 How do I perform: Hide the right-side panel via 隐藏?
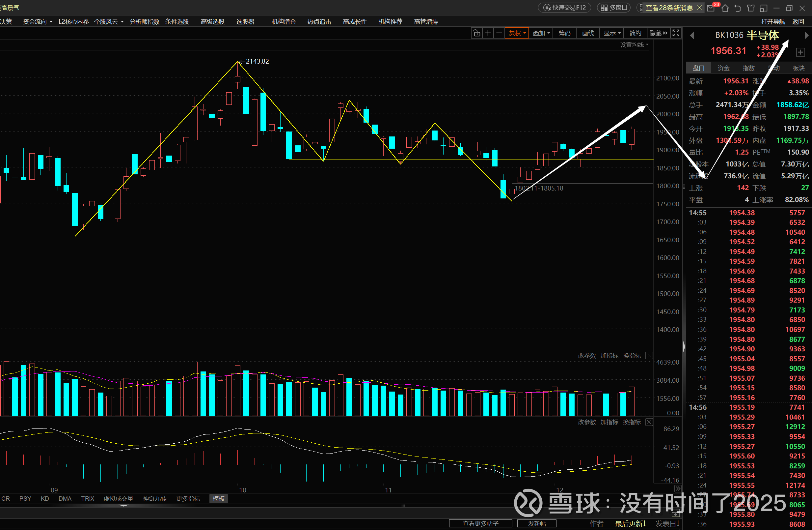658,33
